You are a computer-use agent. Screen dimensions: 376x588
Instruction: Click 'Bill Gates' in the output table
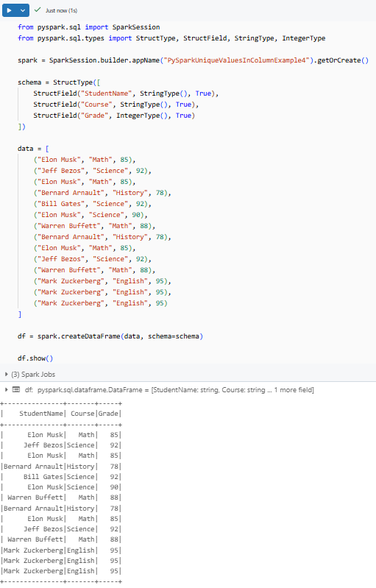click(43, 477)
